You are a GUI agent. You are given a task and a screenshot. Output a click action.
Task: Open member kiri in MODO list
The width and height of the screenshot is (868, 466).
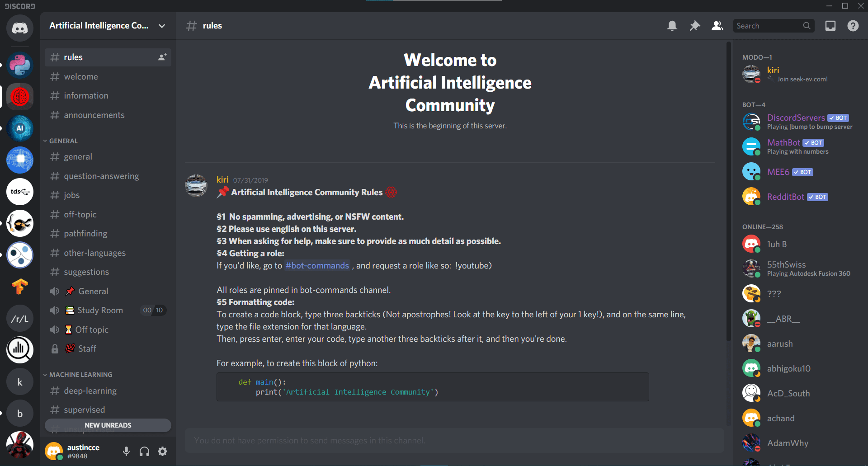[x=800, y=74]
